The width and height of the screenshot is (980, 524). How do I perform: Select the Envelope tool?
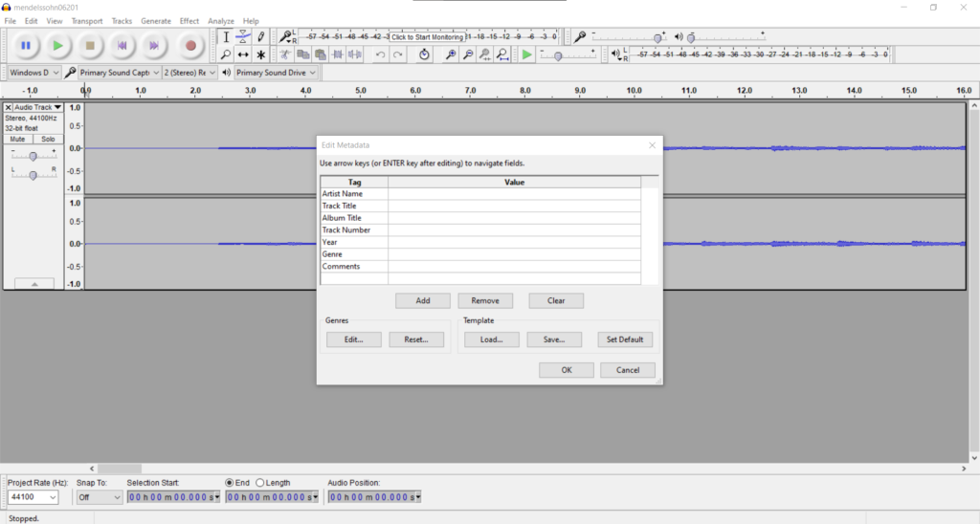(243, 36)
